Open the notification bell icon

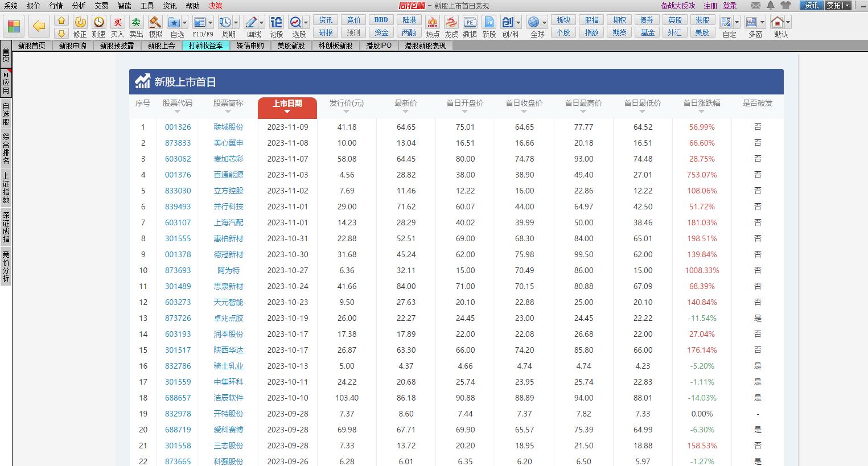pos(771,6)
